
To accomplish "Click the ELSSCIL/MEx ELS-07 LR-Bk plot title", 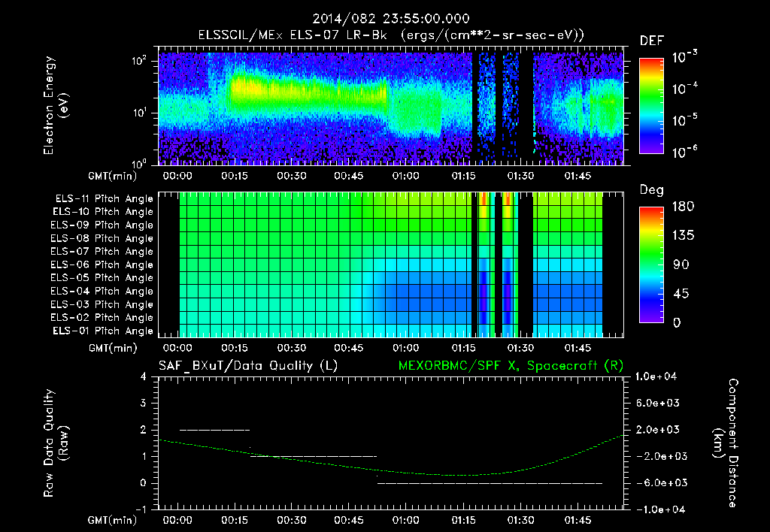I will pos(391,35).
